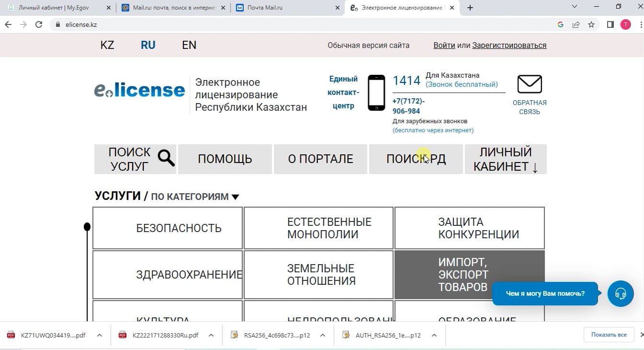The width and height of the screenshot is (644, 350).
Task: Close the Mail.ru search tab
Action: point(223,8)
